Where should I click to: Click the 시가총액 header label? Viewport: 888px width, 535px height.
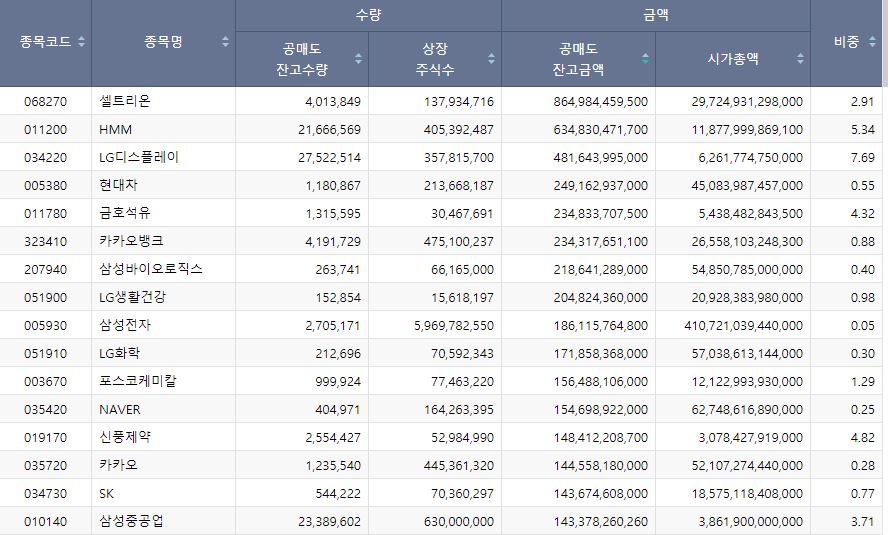click(x=733, y=58)
